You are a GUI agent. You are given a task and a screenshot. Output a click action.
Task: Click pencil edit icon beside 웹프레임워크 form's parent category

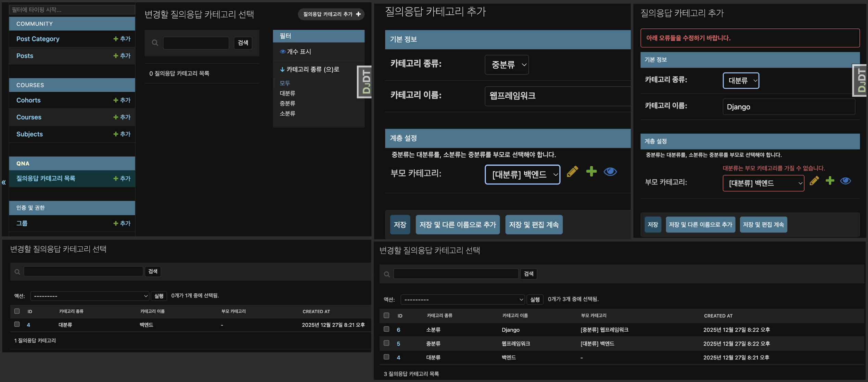pos(572,171)
